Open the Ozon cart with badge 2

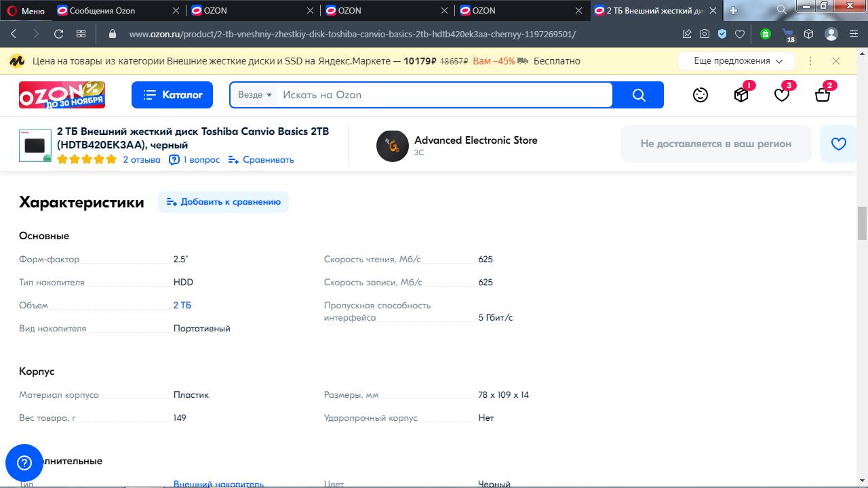pyautogui.click(x=824, y=94)
